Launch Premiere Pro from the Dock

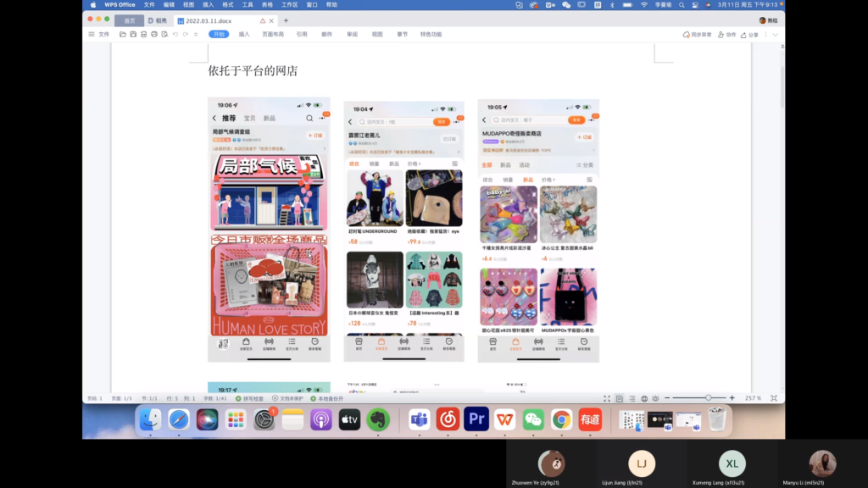pyautogui.click(x=476, y=420)
